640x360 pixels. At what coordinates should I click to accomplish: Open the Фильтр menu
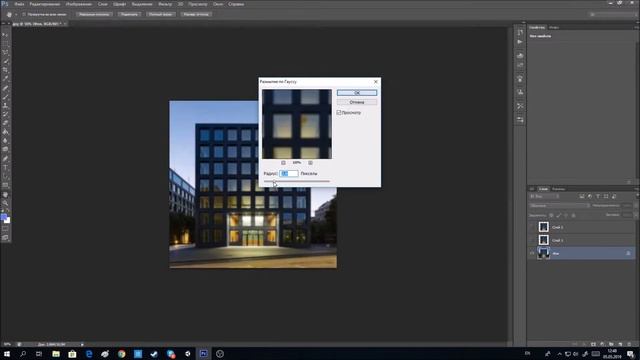pos(165,4)
